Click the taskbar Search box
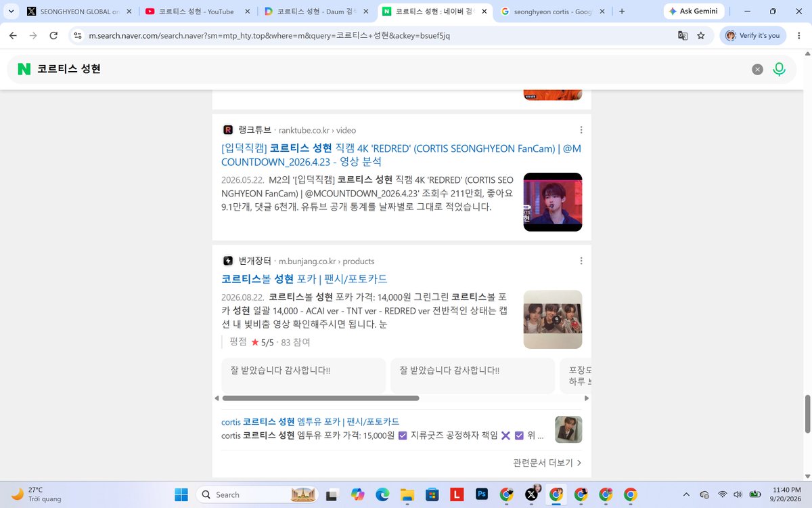The width and height of the screenshot is (812, 508). tap(257, 494)
